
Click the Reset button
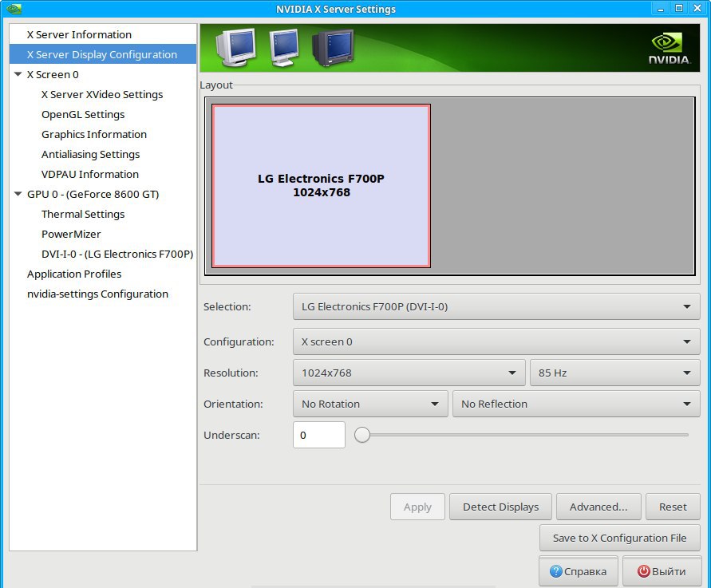[673, 507]
